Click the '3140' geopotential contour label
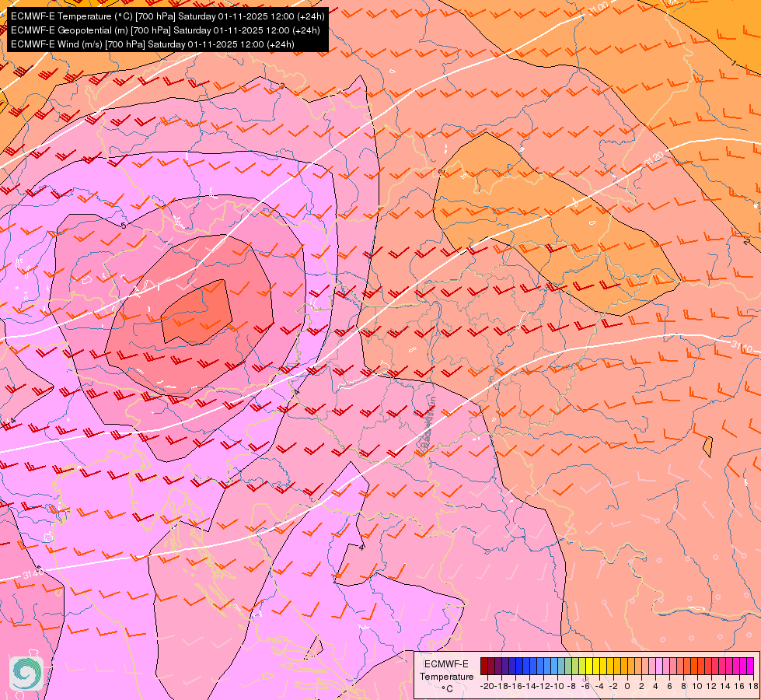Image resolution: width=761 pixels, height=700 pixels. click(x=33, y=574)
